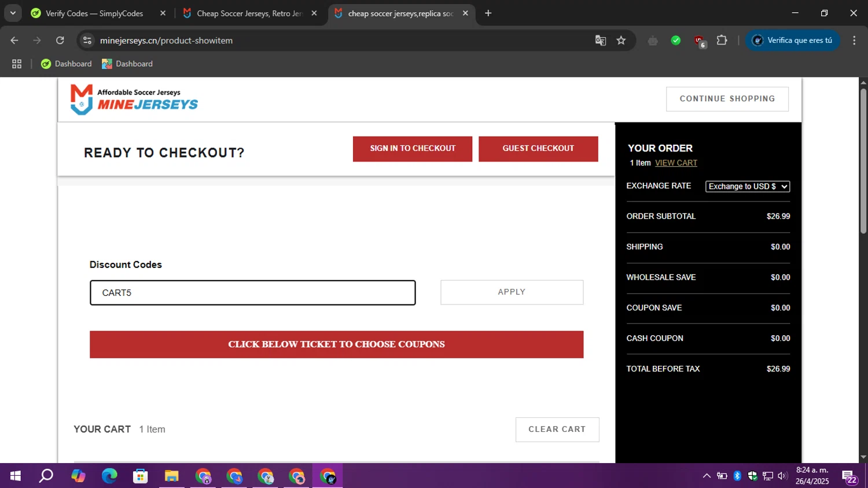Switch to the Cheap Soccer Jerseys, Retro tab

pyautogui.click(x=249, y=13)
